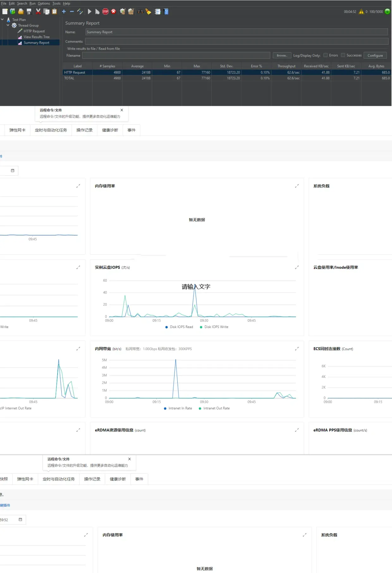Expand the 实例云盘IOPS chart to fullscreen

click(297, 267)
